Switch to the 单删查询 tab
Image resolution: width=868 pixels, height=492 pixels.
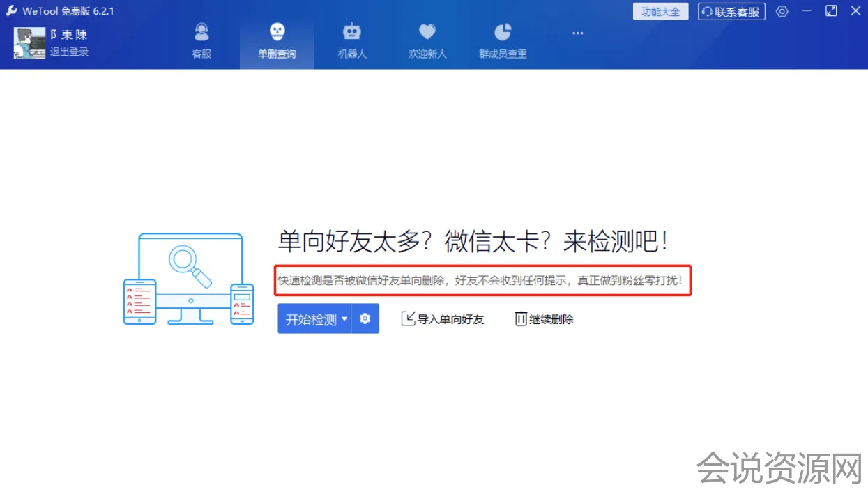point(277,40)
